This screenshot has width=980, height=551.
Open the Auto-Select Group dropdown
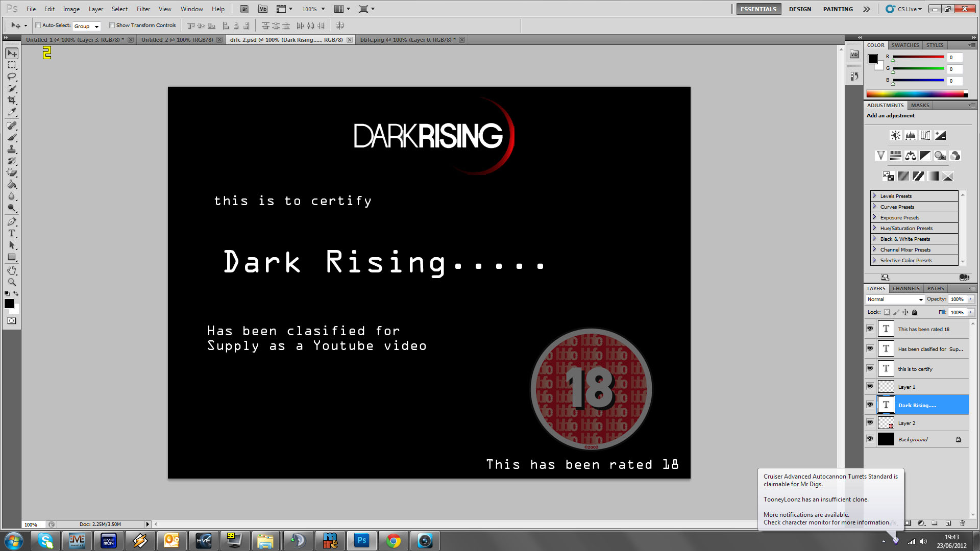pos(87,26)
